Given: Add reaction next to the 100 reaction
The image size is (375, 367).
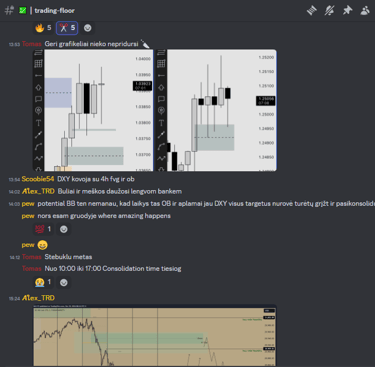Looking at the screenshot, I should point(64,229).
